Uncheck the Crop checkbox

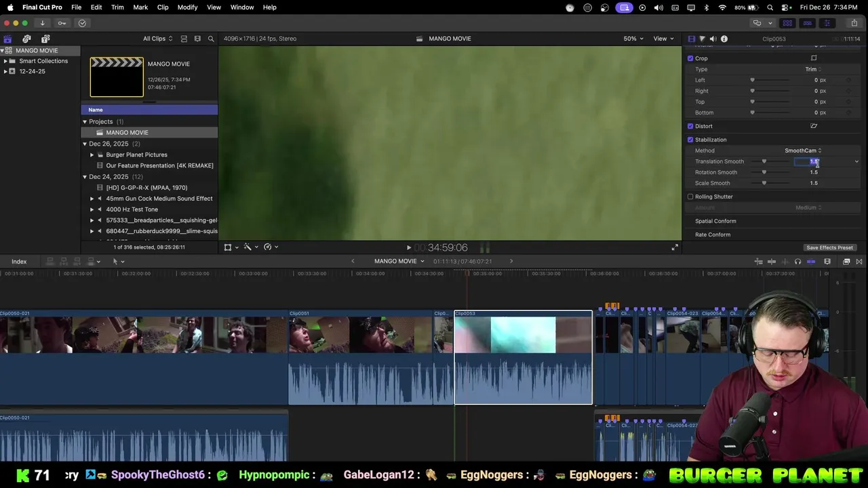tap(690, 58)
